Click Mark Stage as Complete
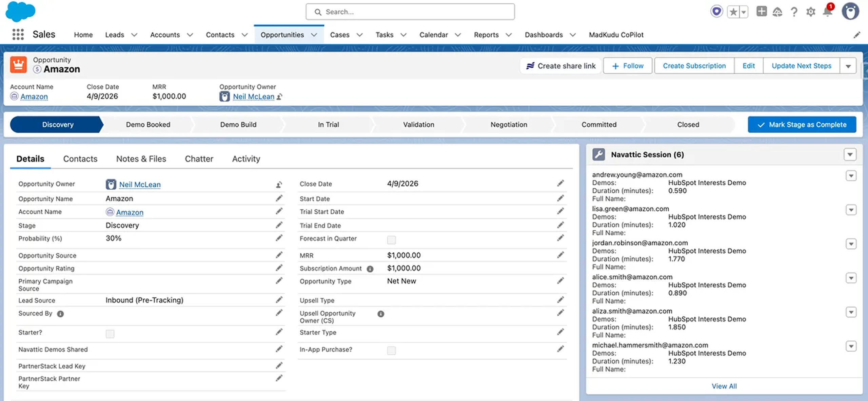868x401 pixels. (802, 125)
